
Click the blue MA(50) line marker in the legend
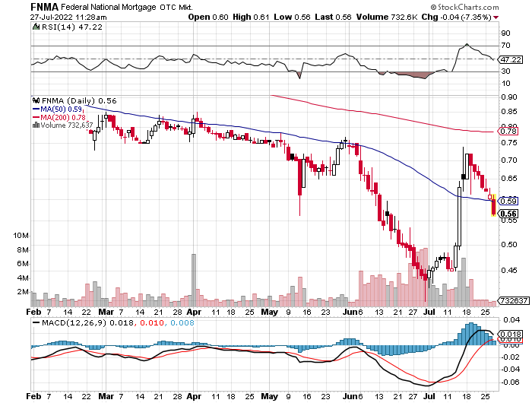click(x=36, y=109)
